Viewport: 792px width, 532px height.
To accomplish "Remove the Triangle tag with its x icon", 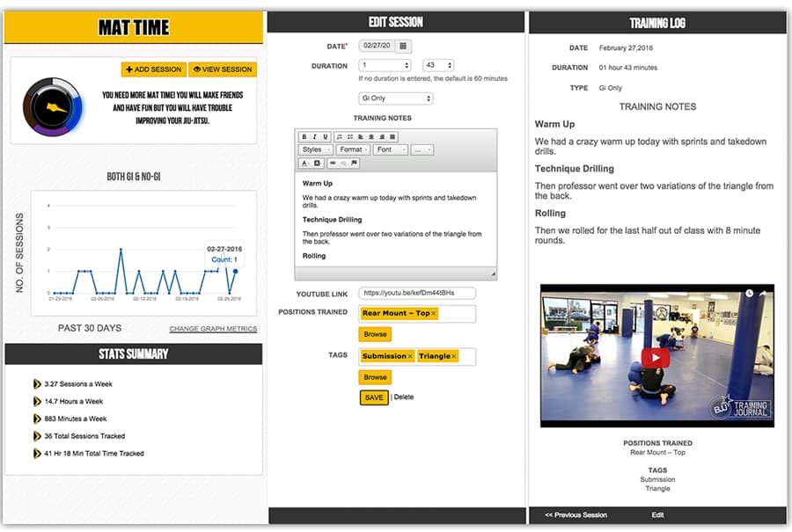I will point(454,356).
